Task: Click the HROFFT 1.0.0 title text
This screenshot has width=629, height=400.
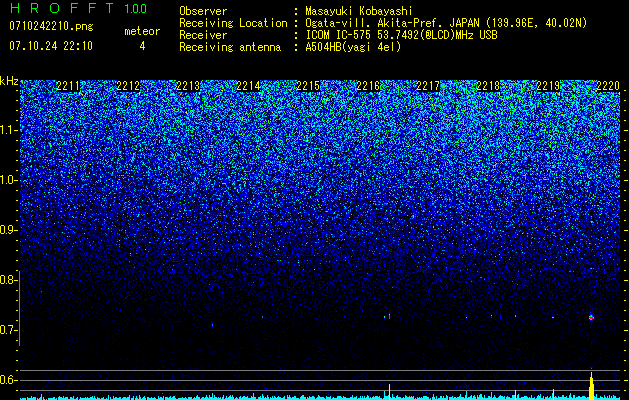Action: point(78,8)
